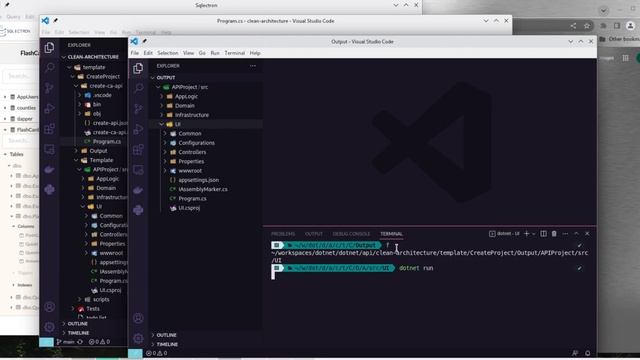Screen dimensions: 640x360
Task: Open Manage gear in Output VS Code window
Action: pos(138,338)
